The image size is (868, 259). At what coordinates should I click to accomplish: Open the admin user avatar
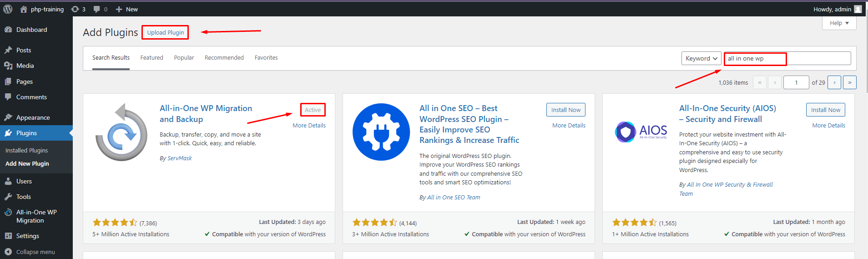pyautogui.click(x=858, y=9)
